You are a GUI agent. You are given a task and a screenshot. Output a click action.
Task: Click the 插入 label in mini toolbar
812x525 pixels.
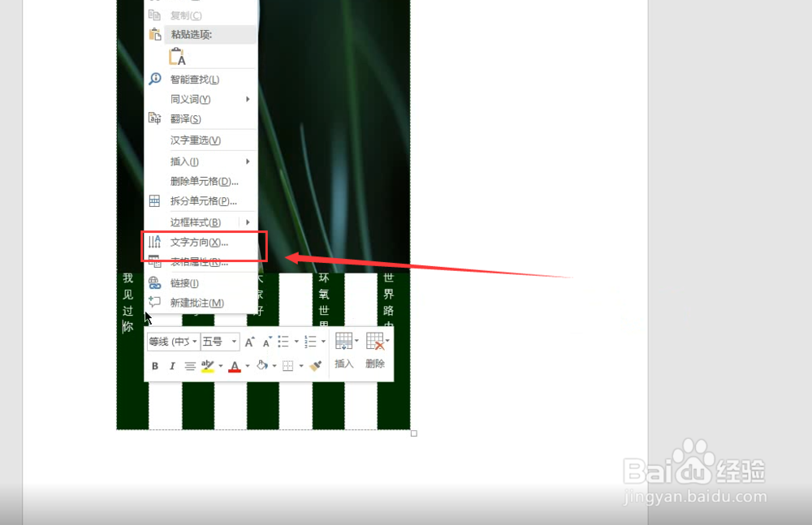343,364
